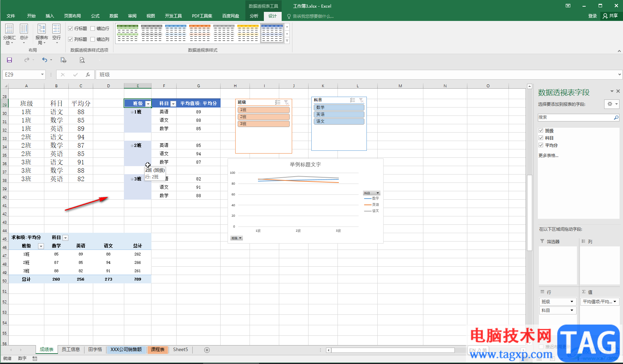Click the undo arrow icon
623x364 pixels.
click(45, 60)
